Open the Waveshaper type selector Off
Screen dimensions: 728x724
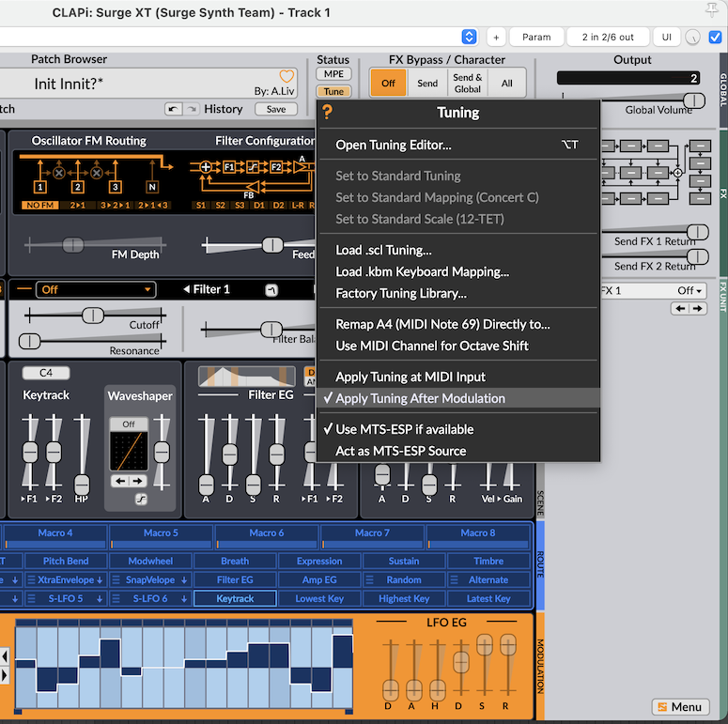tap(129, 424)
